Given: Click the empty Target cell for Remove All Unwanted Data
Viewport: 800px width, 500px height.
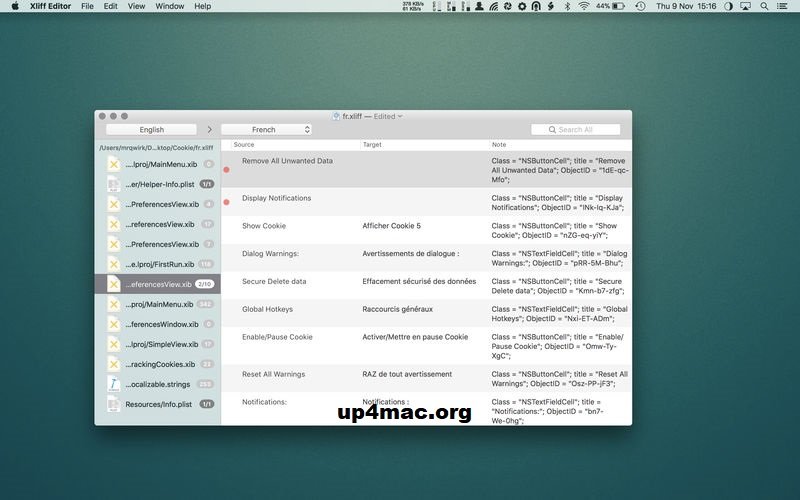Looking at the screenshot, I should (423, 170).
